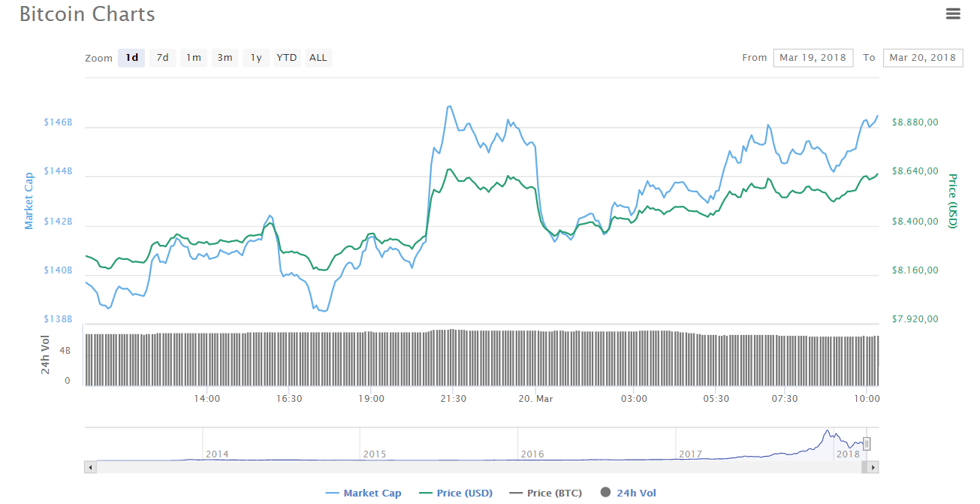Toggle the Price (USD) legend series
Screen dimensions: 980x504
coord(455,493)
